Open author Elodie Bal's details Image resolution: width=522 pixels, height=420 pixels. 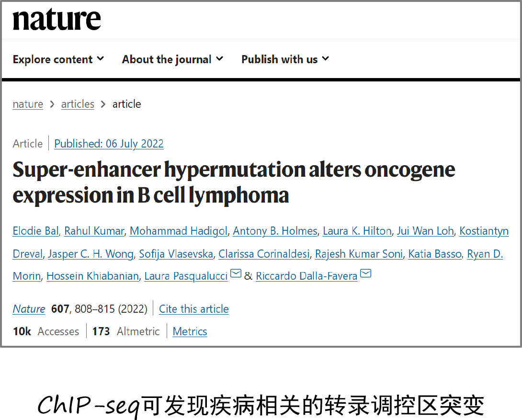(35, 231)
